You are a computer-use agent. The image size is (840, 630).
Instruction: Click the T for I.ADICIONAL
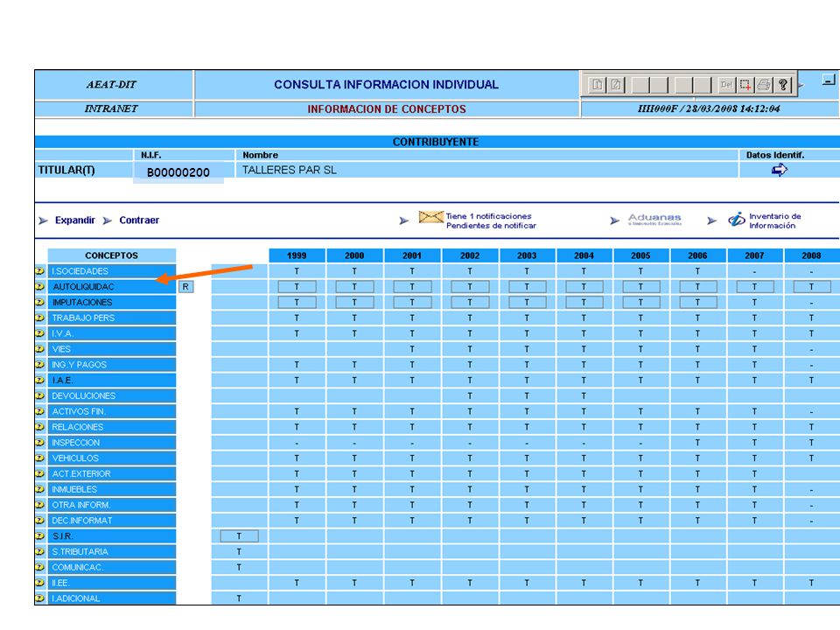[x=239, y=598]
